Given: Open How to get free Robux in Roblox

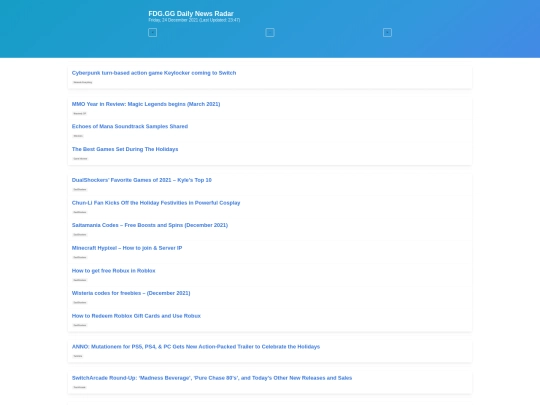Looking at the screenshot, I should (x=114, y=271).
